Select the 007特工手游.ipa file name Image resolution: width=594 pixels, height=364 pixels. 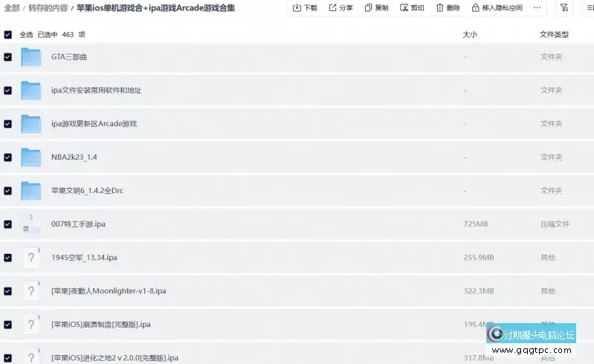coord(78,224)
